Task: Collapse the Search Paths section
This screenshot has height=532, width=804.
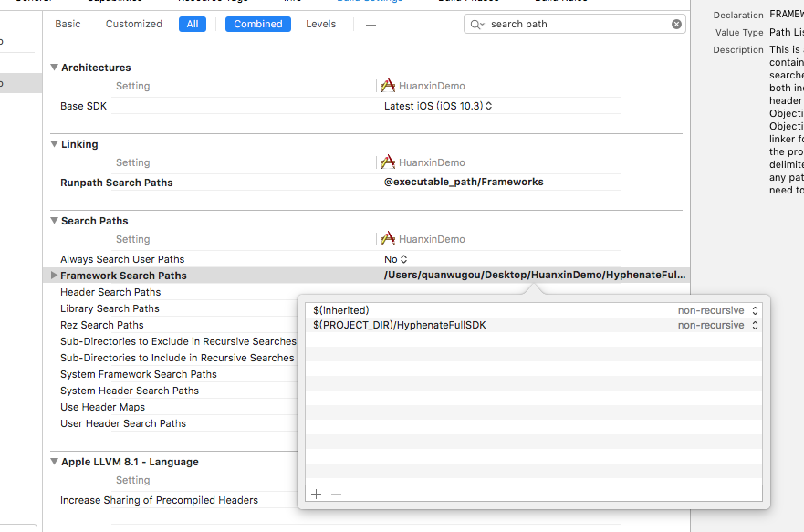Action: [54, 221]
